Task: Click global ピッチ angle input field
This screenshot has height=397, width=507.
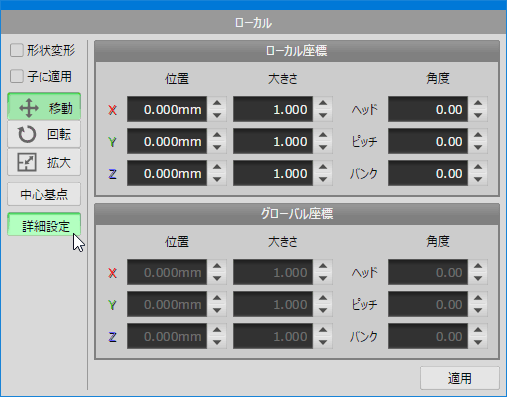Action: coord(428,304)
